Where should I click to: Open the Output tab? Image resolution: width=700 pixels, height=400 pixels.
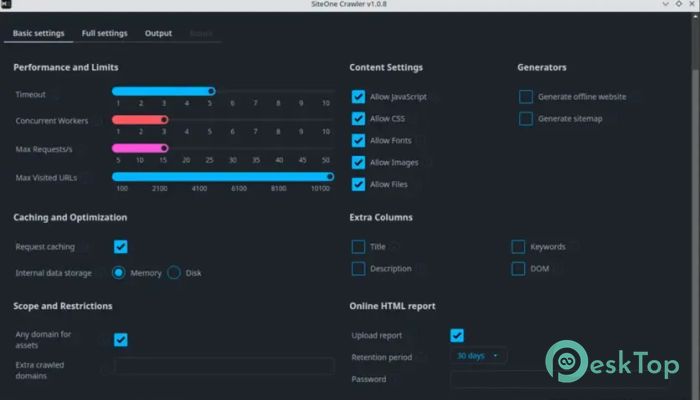point(158,33)
